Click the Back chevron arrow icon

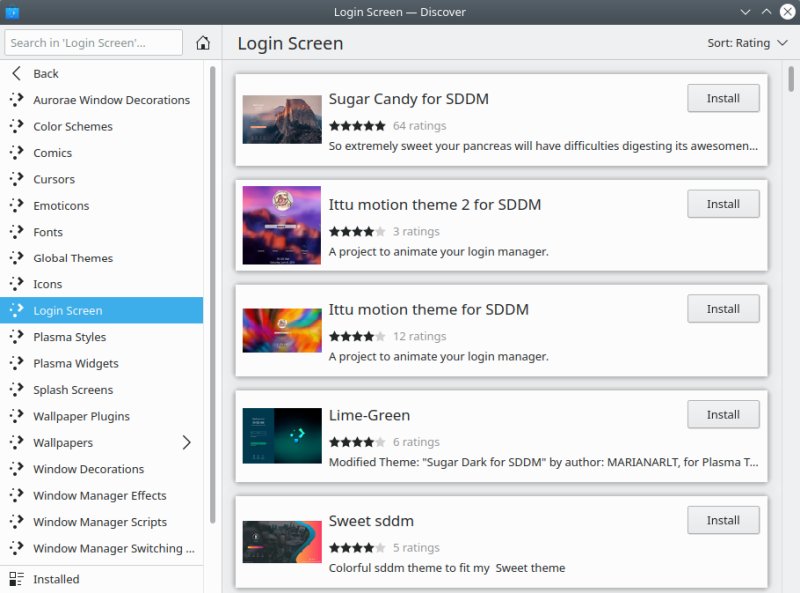[16, 73]
